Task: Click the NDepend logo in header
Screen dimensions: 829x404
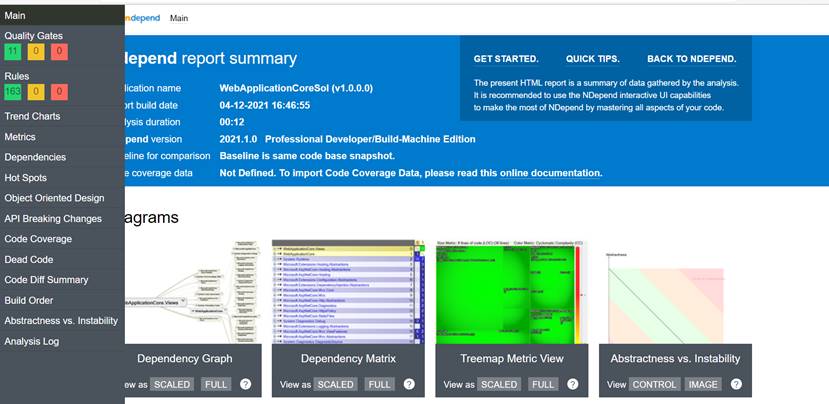Action: point(141,18)
